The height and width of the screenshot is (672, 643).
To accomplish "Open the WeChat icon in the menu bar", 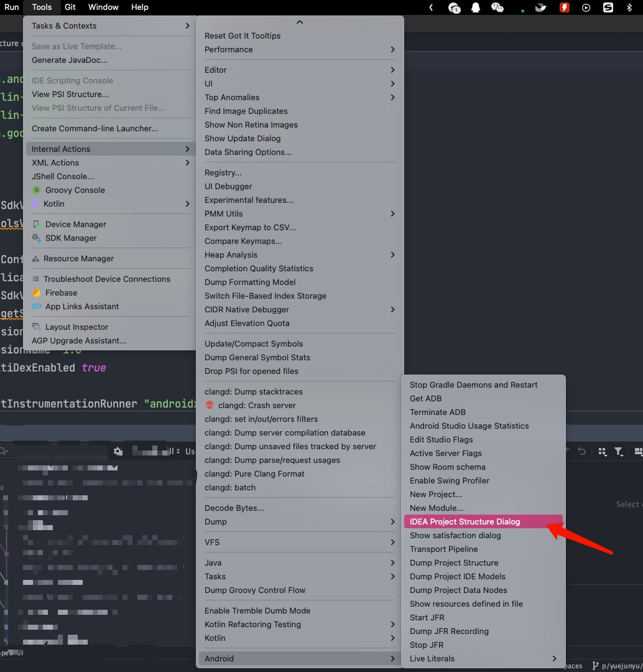I will (497, 7).
